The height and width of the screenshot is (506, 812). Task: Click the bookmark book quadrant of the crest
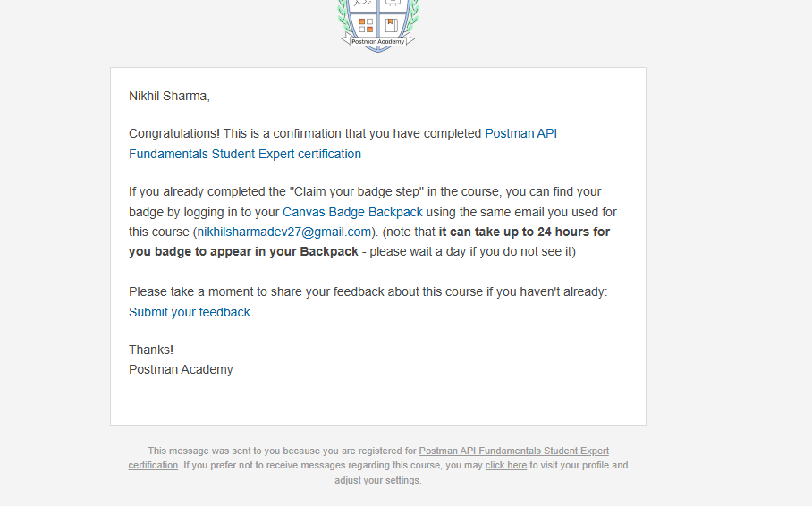392,25
